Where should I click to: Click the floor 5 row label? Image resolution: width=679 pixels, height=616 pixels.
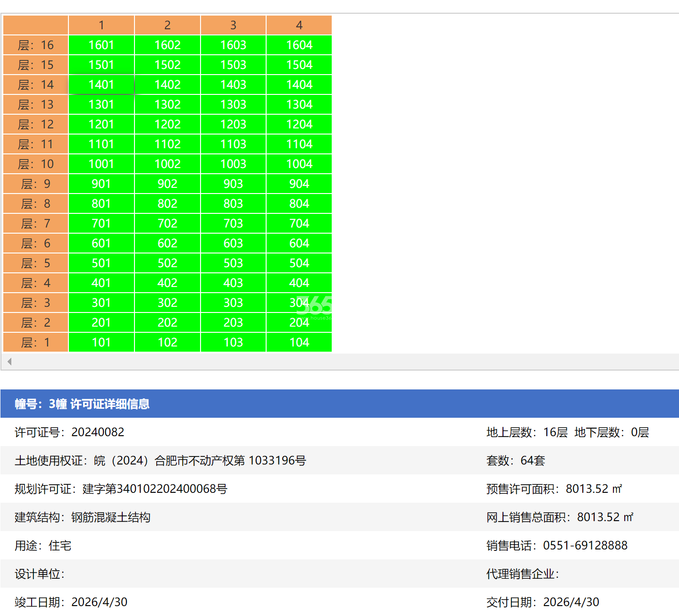point(35,263)
